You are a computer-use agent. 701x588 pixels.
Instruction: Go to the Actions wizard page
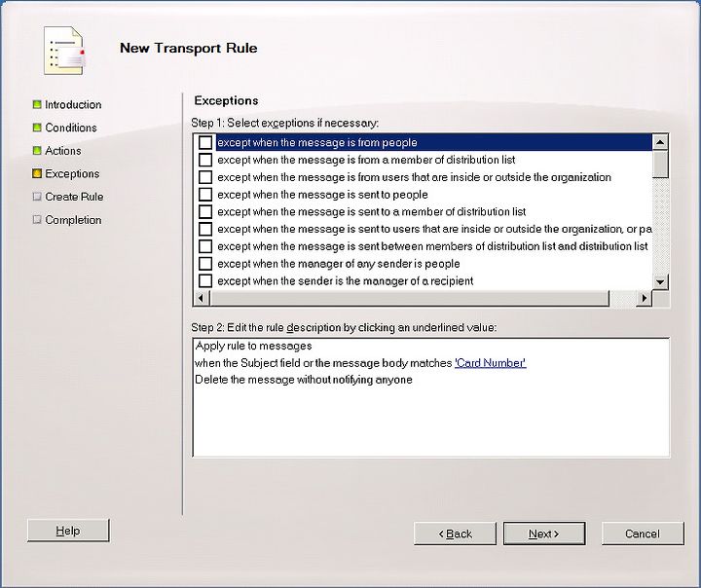[63, 151]
